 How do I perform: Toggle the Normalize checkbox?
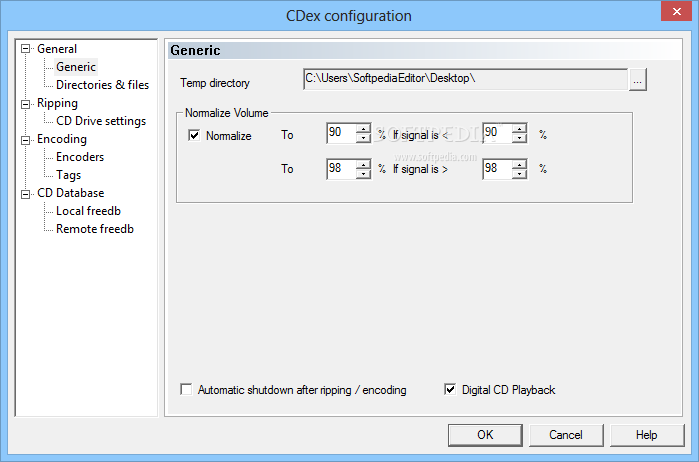coord(194,135)
